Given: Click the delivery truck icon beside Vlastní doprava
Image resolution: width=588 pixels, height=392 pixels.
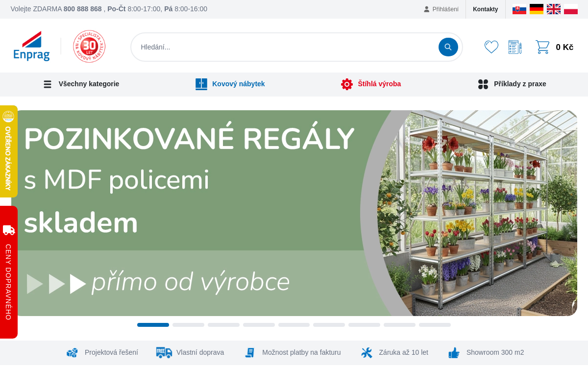Looking at the screenshot, I should (x=163, y=352).
